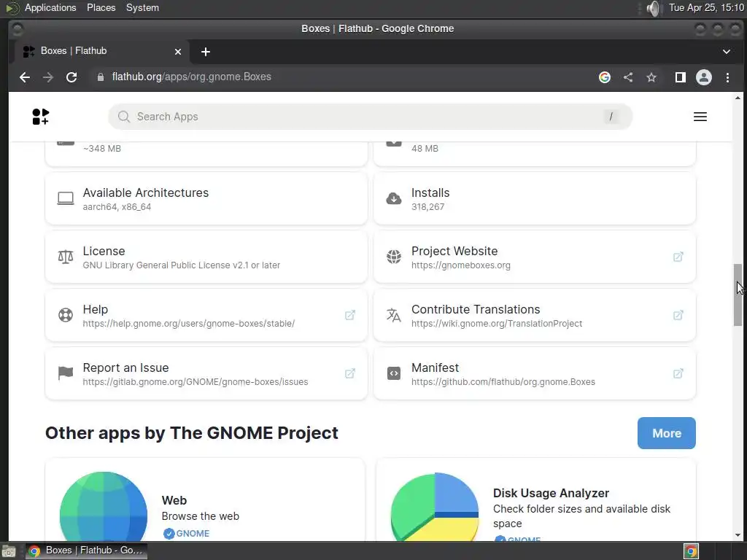Click the aarch64, x86_64 architectures text

click(x=117, y=207)
